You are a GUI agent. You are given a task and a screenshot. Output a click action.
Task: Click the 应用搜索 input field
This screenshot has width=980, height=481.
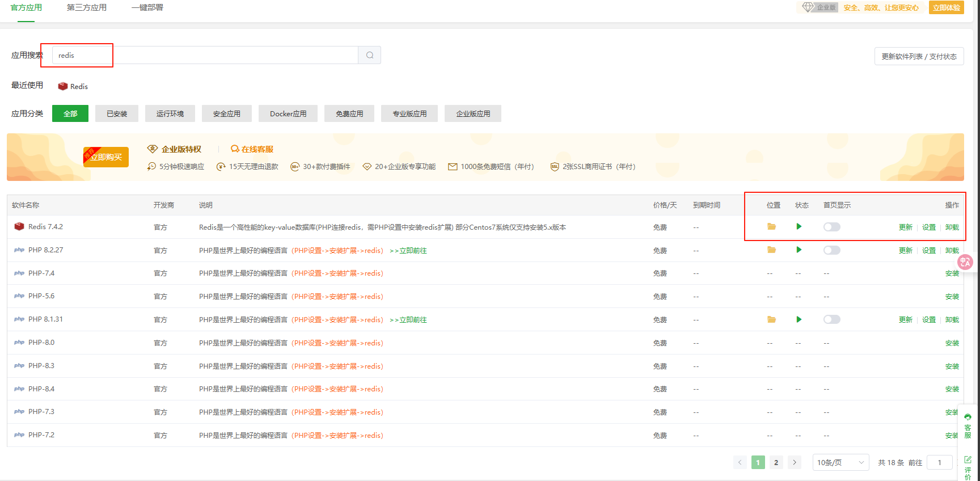[205, 55]
